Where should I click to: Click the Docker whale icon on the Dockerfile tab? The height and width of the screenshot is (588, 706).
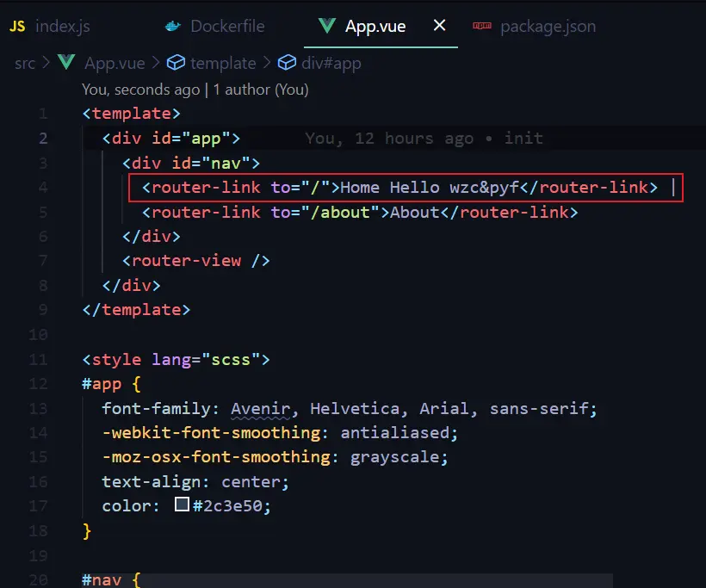[173, 27]
